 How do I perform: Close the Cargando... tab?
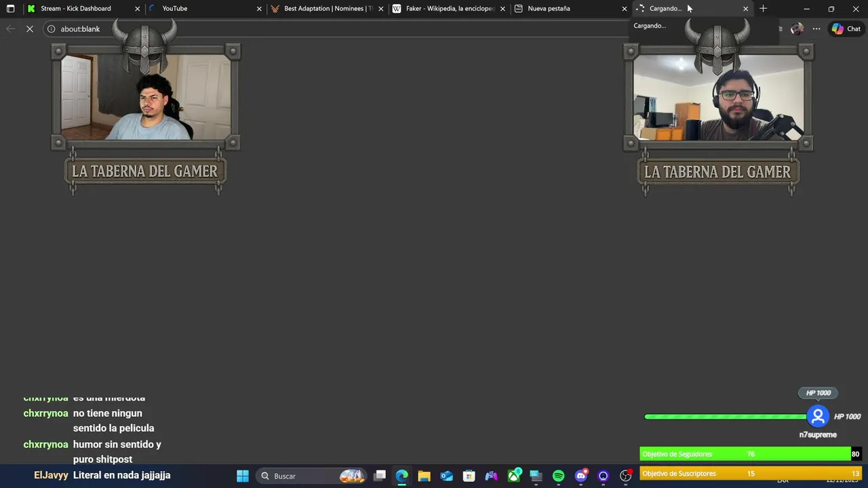(746, 9)
